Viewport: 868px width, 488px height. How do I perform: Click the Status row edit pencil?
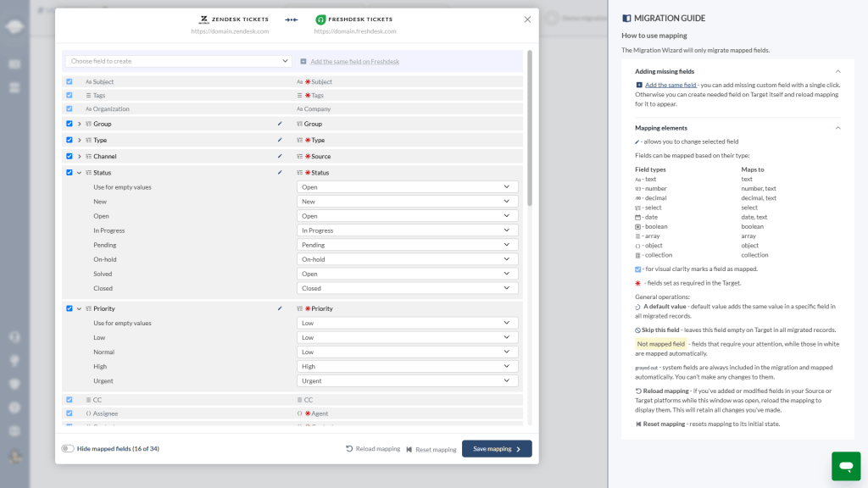click(280, 173)
